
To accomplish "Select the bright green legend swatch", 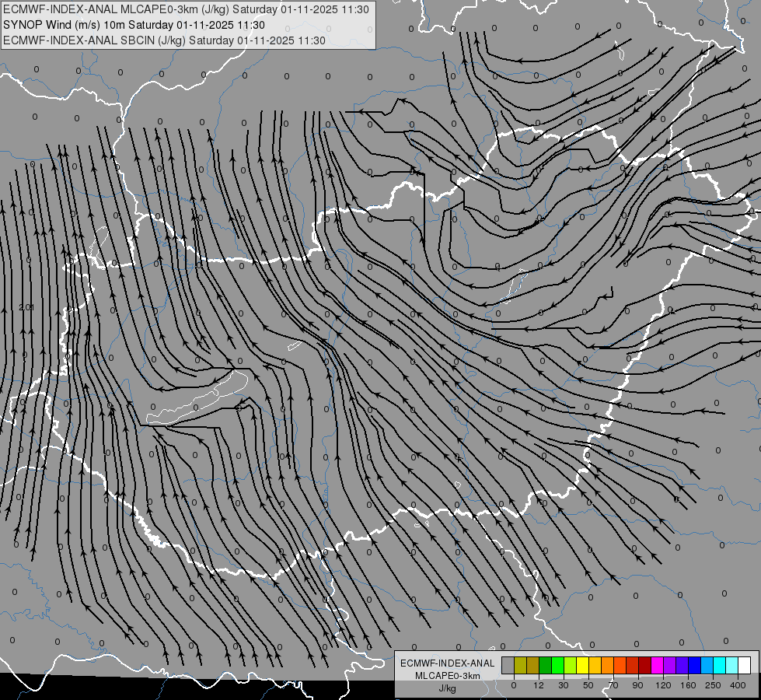I will pos(557,665).
